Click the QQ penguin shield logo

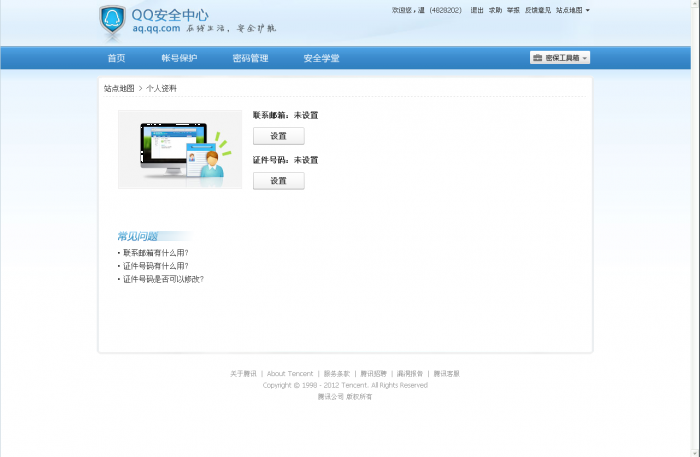click(112, 20)
